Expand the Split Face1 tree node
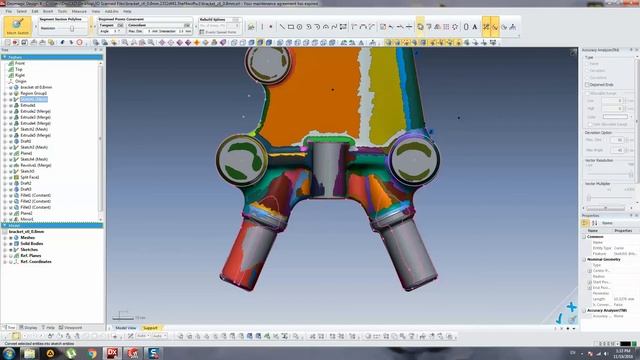The image size is (640, 360). pyautogui.click(x=5, y=178)
